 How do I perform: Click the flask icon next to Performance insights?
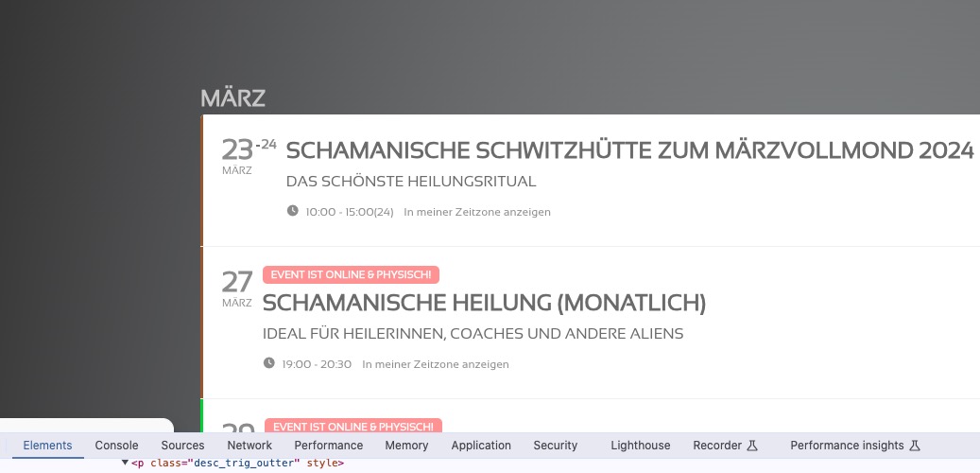pyautogui.click(x=915, y=446)
